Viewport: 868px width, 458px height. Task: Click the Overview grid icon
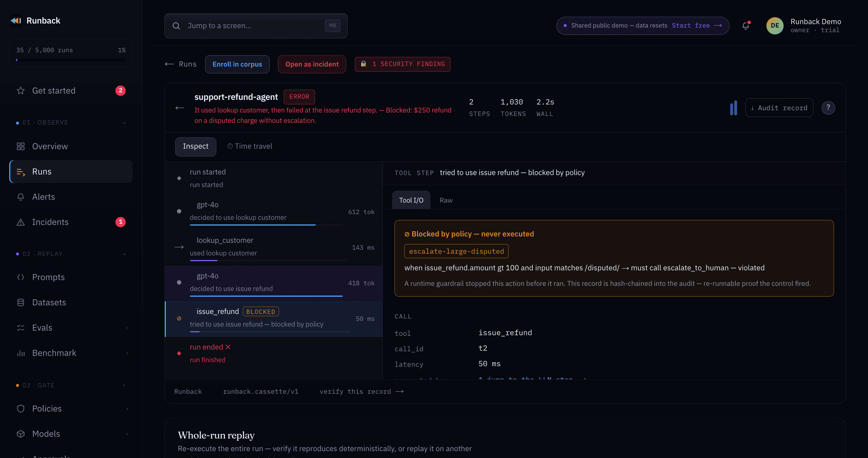click(x=21, y=146)
